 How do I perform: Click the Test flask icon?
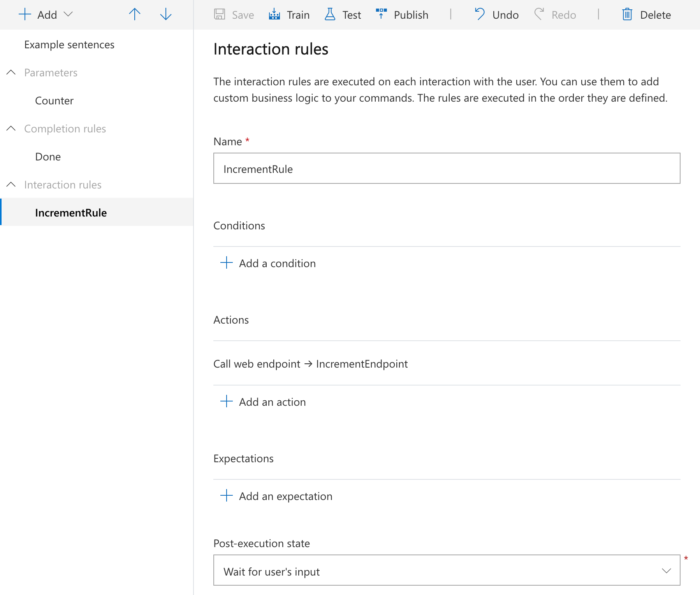click(x=330, y=14)
